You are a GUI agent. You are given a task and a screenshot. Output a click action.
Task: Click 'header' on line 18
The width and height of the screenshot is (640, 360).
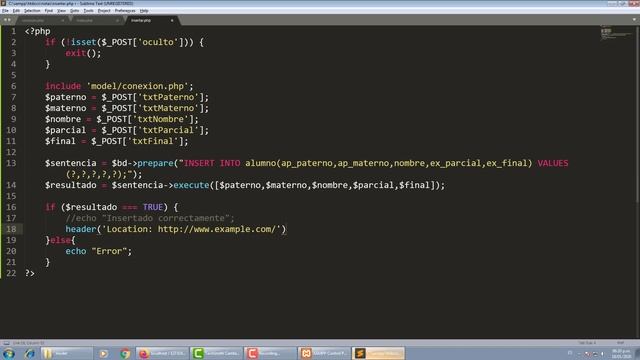[x=81, y=229]
